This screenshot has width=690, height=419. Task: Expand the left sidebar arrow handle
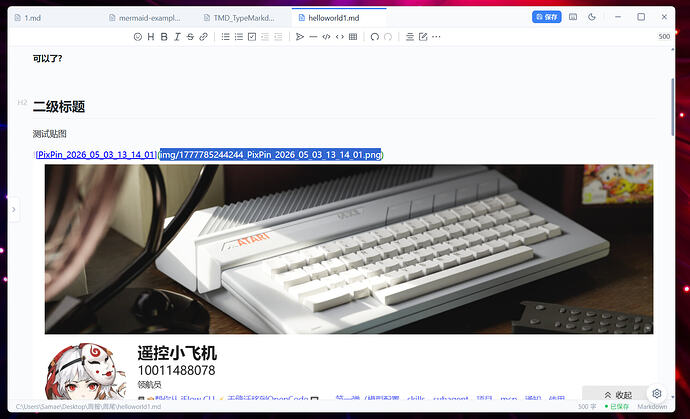(14, 210)
